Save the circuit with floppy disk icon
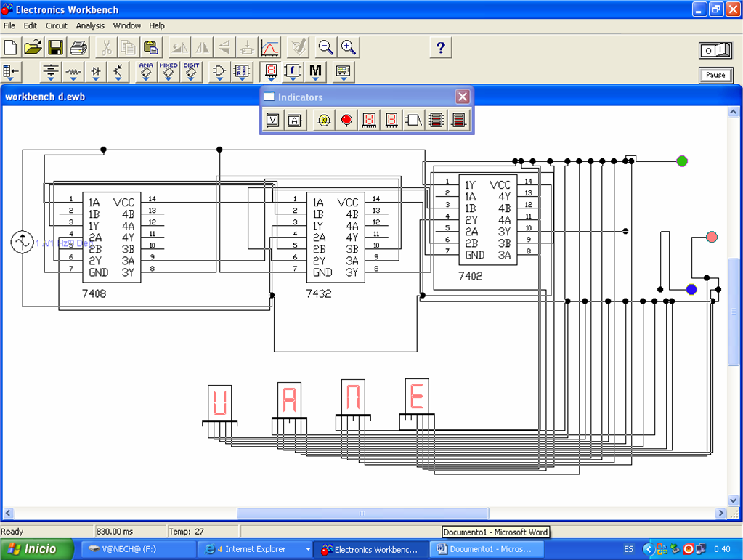This screenshot has height=560, width=743. pos(56,48)
